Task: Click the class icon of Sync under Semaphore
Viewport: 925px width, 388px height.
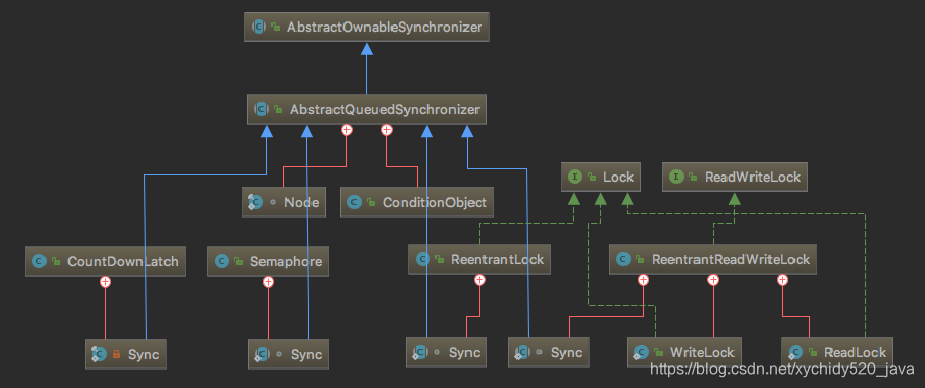Action: pyautogui.click(x=261, y=354)
